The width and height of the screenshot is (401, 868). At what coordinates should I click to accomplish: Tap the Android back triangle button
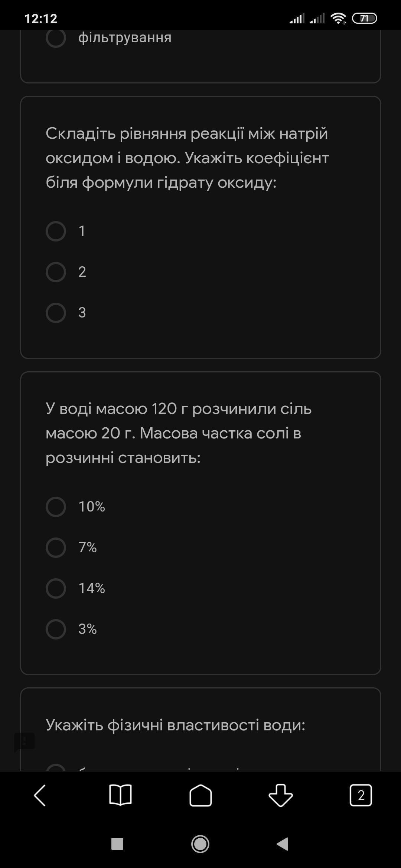tap(283, 844)
